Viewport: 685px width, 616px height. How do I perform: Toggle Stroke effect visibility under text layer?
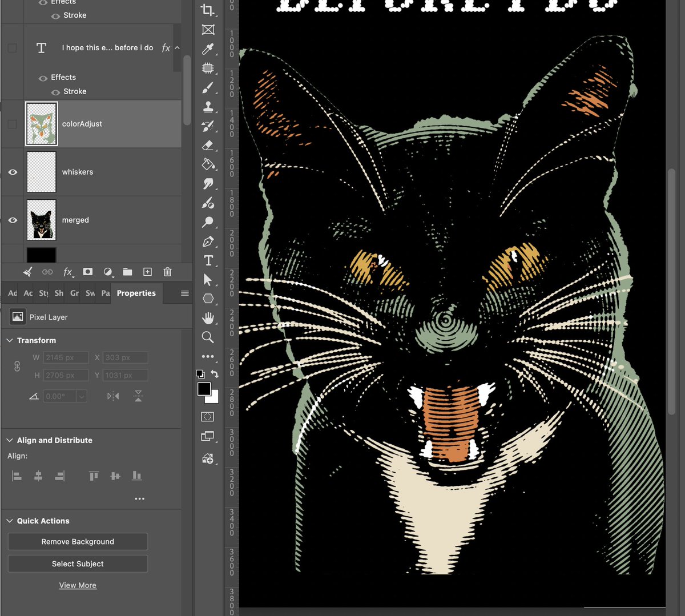click(55, 92)
